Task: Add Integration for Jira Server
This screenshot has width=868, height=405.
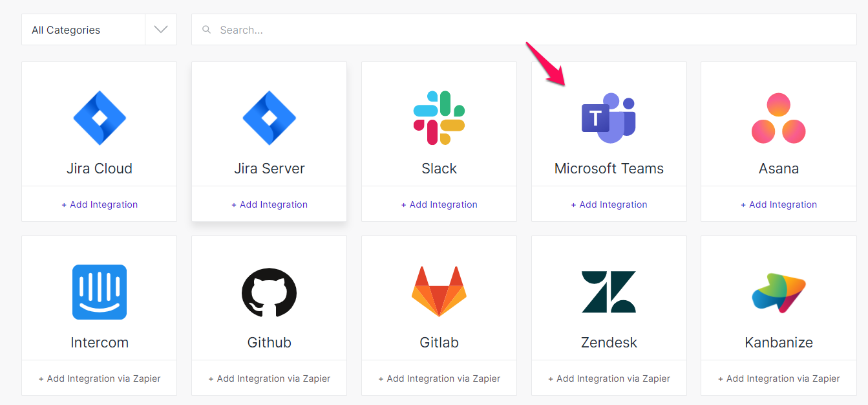Action: click(x=270, y=204)
